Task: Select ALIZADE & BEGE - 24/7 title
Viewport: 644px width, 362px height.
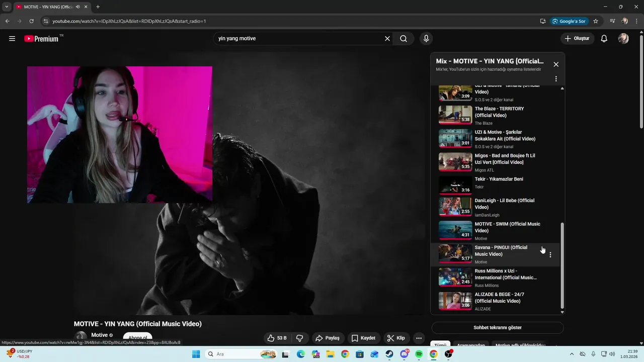Action: click(x=500, y=298)
